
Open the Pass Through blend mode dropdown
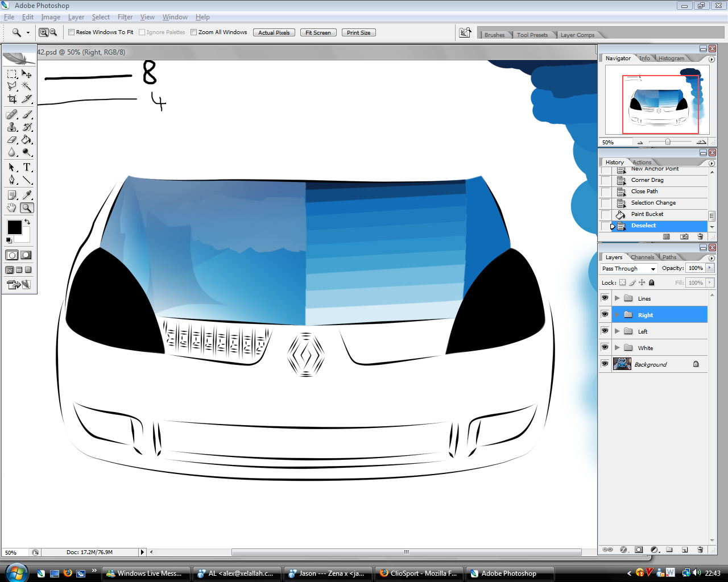tap(628, 268)
